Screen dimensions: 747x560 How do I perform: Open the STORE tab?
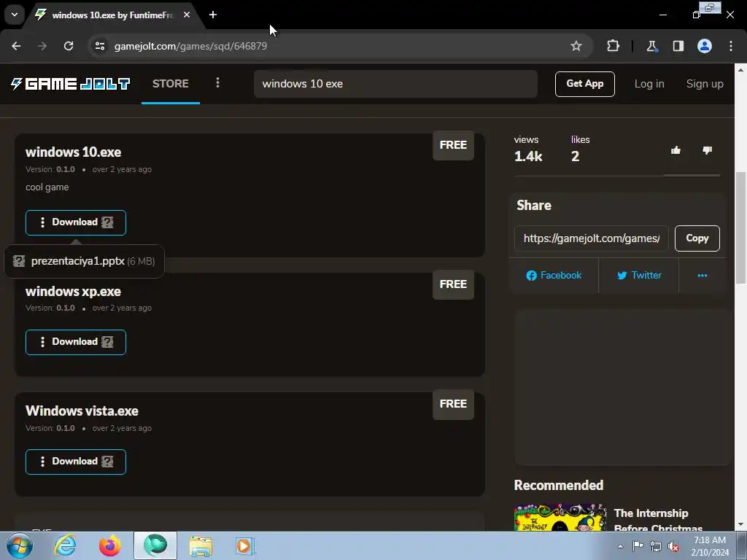(171, 84)
